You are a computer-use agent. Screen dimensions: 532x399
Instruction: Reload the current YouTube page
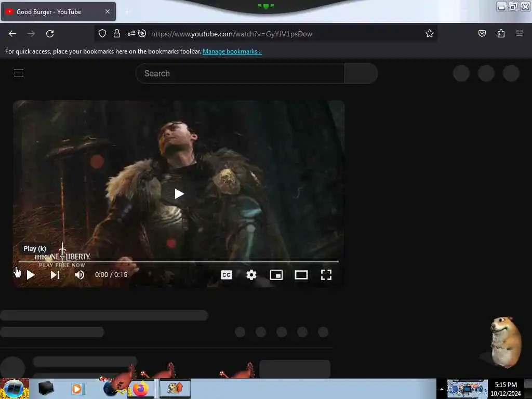(x=50, y=34)
